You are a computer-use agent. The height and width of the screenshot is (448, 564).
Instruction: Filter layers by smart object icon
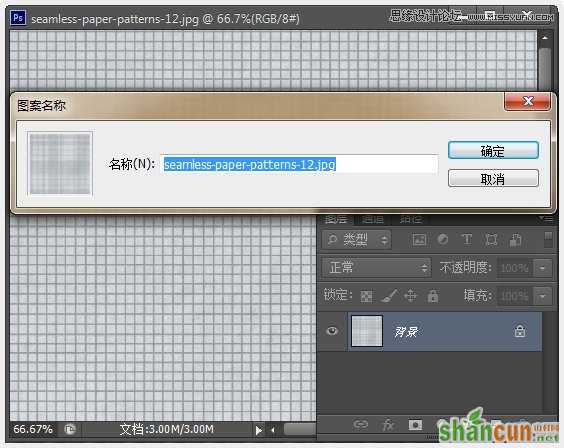(515, 239)
